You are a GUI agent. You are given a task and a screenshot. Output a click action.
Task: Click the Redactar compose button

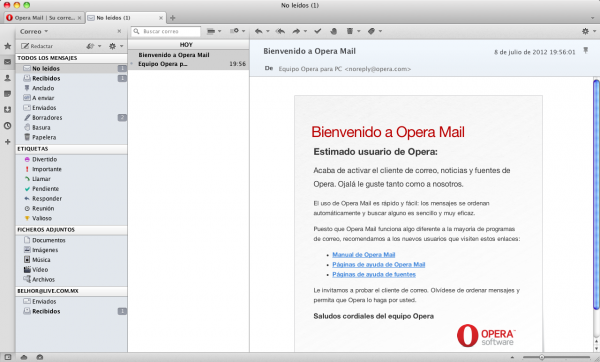point(37,46)
